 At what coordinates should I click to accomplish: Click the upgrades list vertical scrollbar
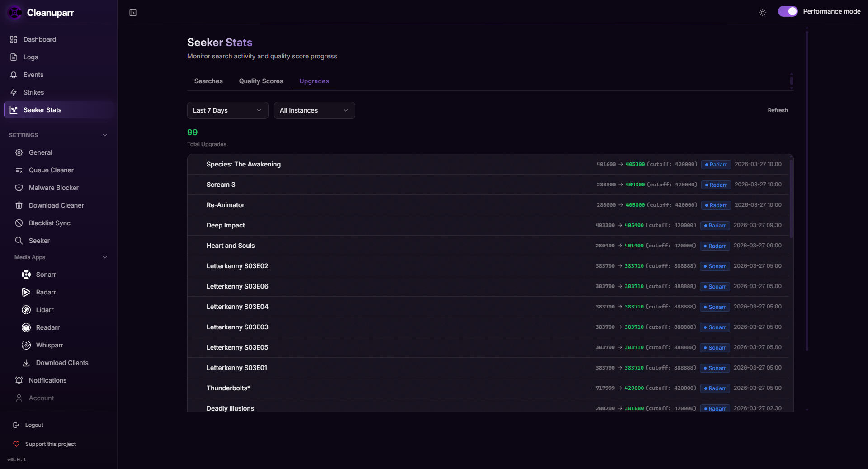point(791,199)
